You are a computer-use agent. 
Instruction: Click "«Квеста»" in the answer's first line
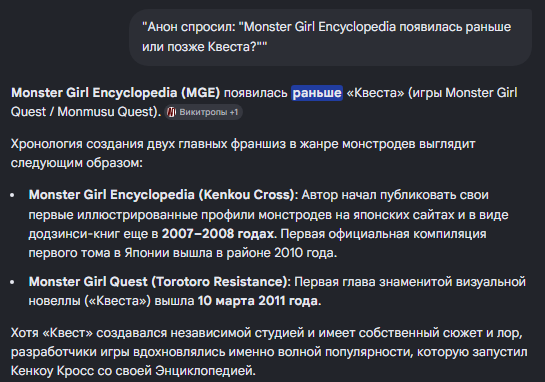tap(375, 93)
